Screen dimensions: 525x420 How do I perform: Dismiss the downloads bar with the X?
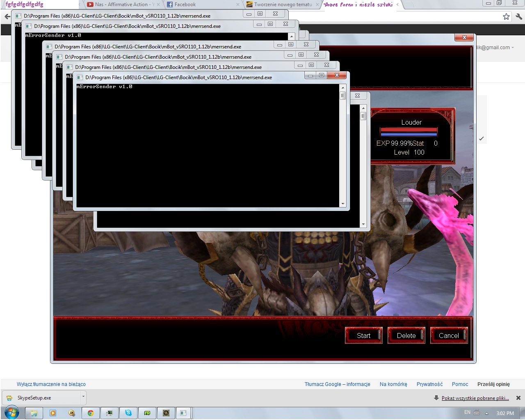[518, 398]
